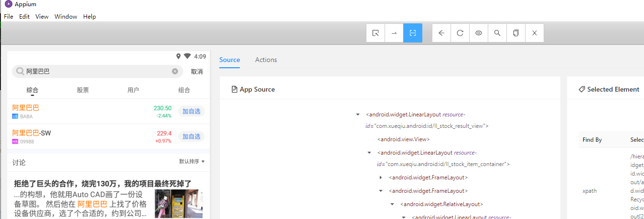Tap the 取消 cancel button
The image size is (644, 219).
click(197, 72)
